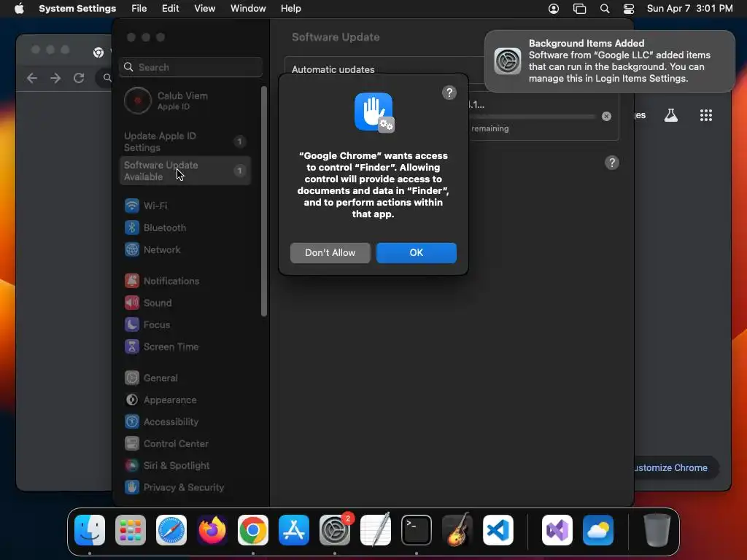Open Trash from the Dock

[657, 530]
